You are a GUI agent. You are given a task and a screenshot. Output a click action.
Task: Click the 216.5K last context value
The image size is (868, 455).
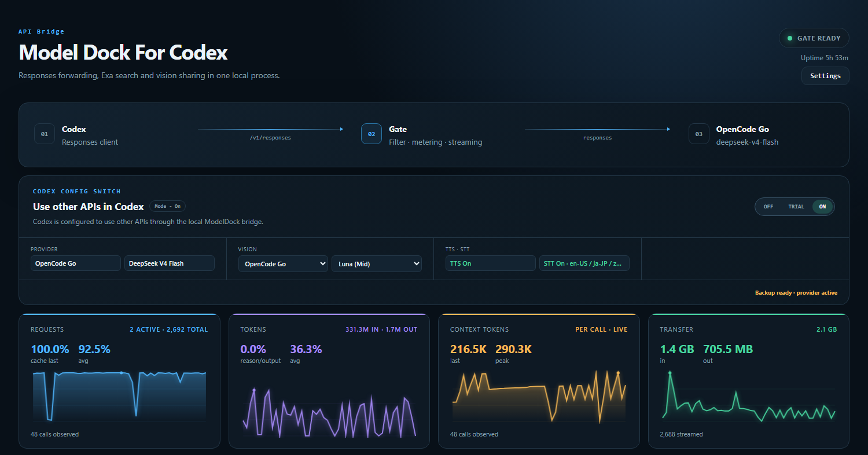coord(468,349)
